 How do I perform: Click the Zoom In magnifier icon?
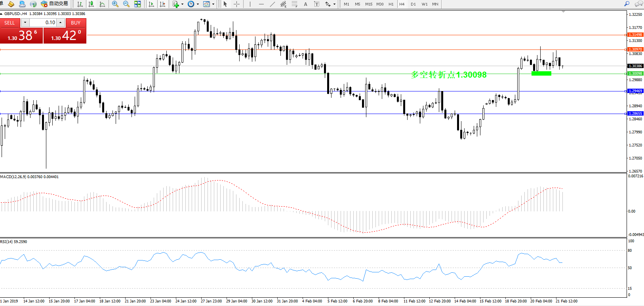[115, 4]
